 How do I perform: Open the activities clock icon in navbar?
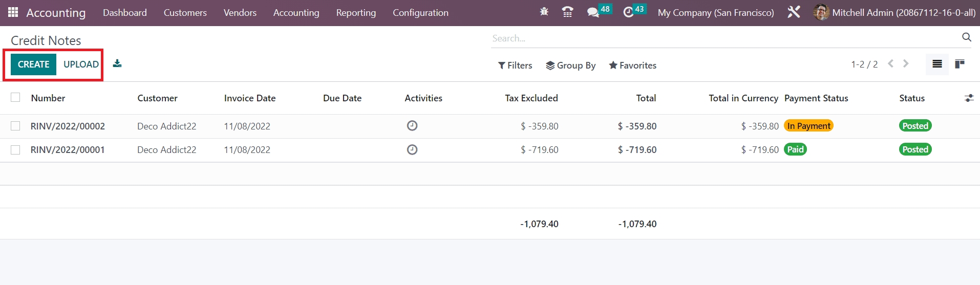point(628,12)
